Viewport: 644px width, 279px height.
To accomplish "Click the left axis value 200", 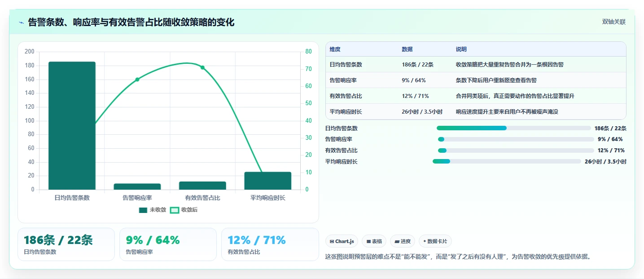I will 30,52.
